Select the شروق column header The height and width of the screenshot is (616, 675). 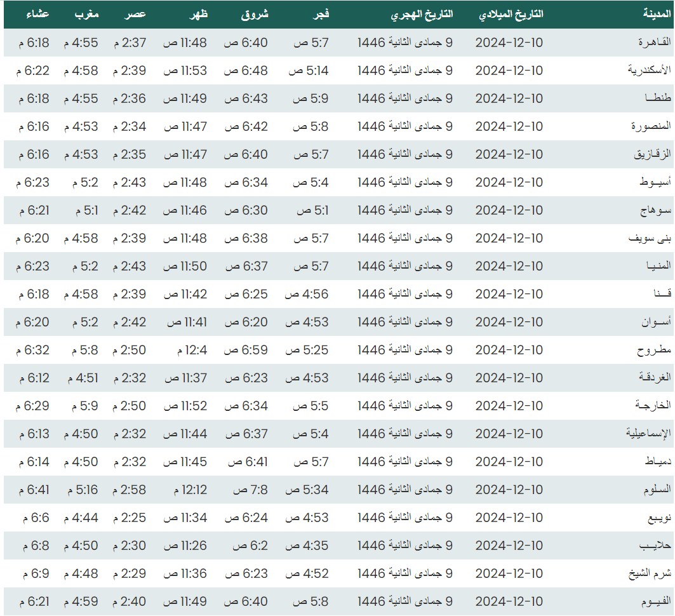coord(255,14)
